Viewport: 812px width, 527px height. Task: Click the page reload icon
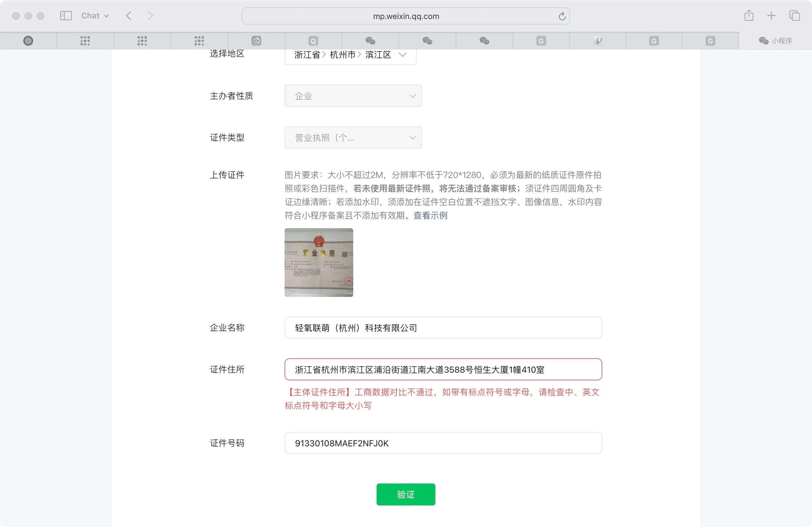click(x=562, y=16)
